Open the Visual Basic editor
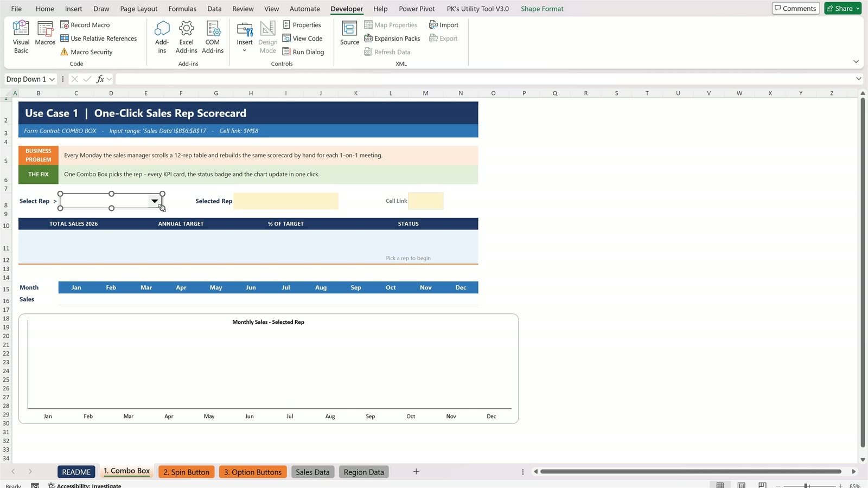Viewport: 868px width, 488px height. [21, 37]
